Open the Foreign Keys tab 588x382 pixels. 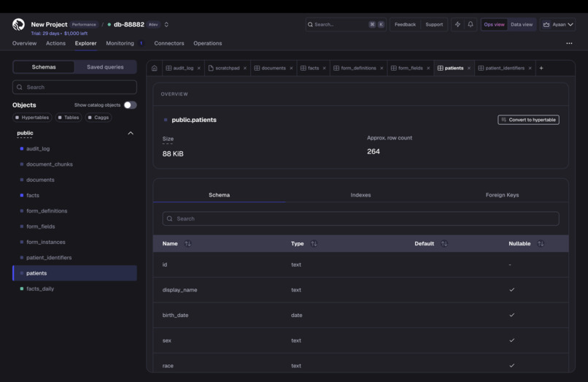(502, 195)
